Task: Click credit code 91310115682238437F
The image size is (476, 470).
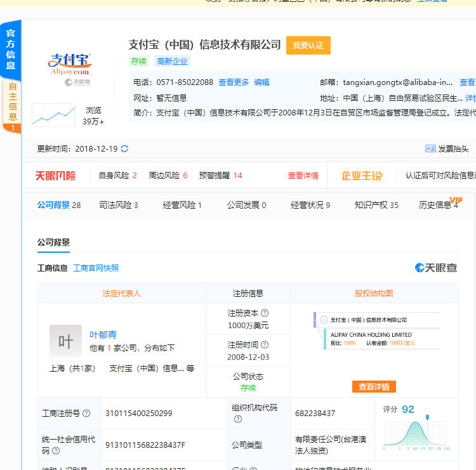Action: coord(145,445)
